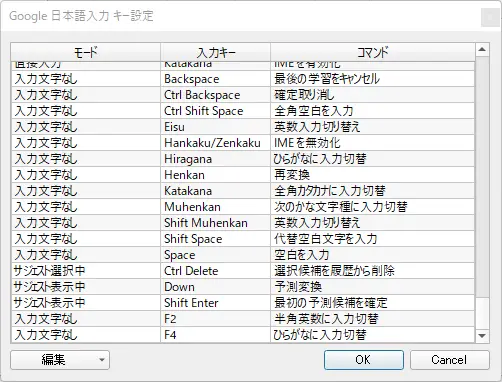Click the 半角英数に入力切替 command cell

pyautogui.click(x=373, y=319)
